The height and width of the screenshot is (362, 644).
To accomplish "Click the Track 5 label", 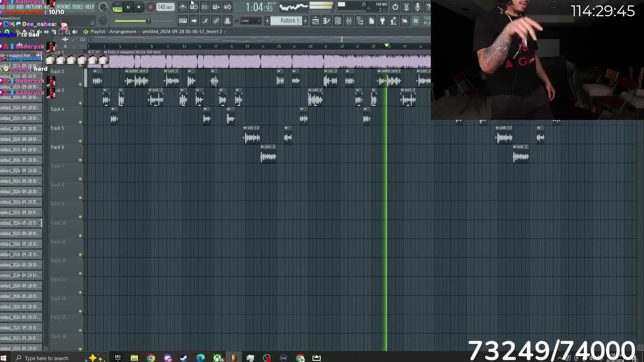I will [x=57, y=128].
